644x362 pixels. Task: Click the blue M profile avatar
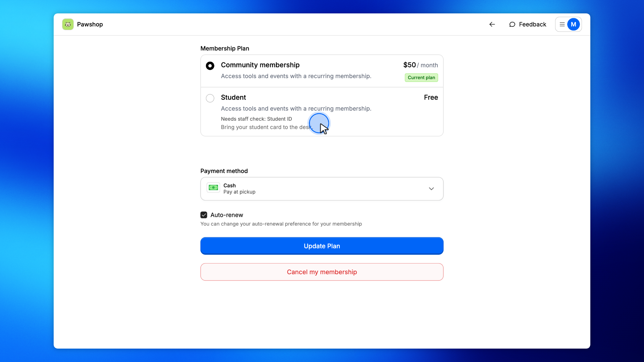point(574,24)
